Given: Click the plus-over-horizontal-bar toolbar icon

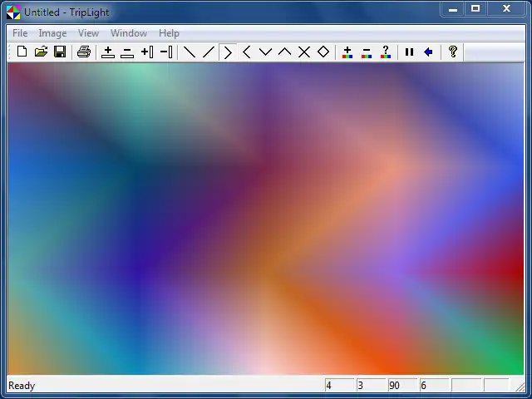Looking at the screenshot, I should coord(108,52).
